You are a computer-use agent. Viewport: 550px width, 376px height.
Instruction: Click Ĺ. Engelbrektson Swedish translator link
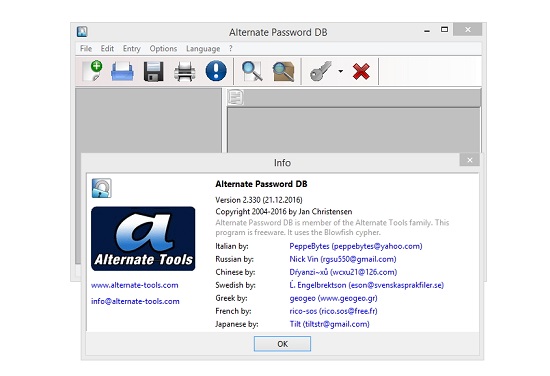pos(367,285)
